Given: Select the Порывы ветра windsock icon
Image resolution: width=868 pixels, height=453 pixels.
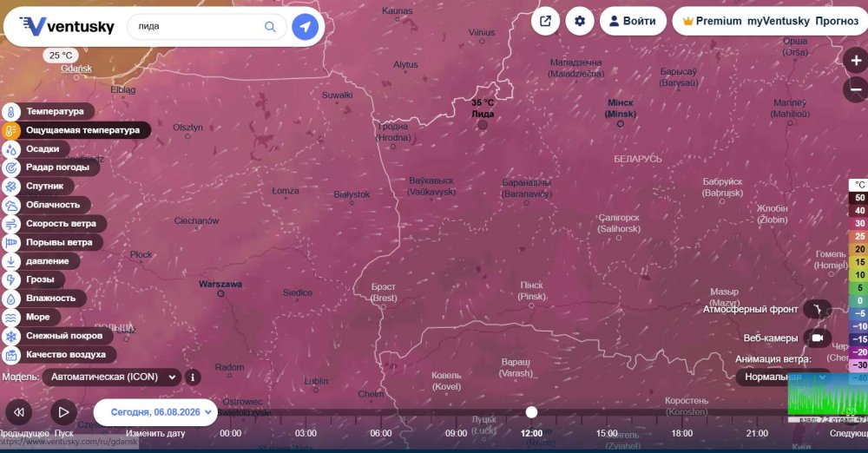Looking at the screenshot, I should tap(11, 243).
